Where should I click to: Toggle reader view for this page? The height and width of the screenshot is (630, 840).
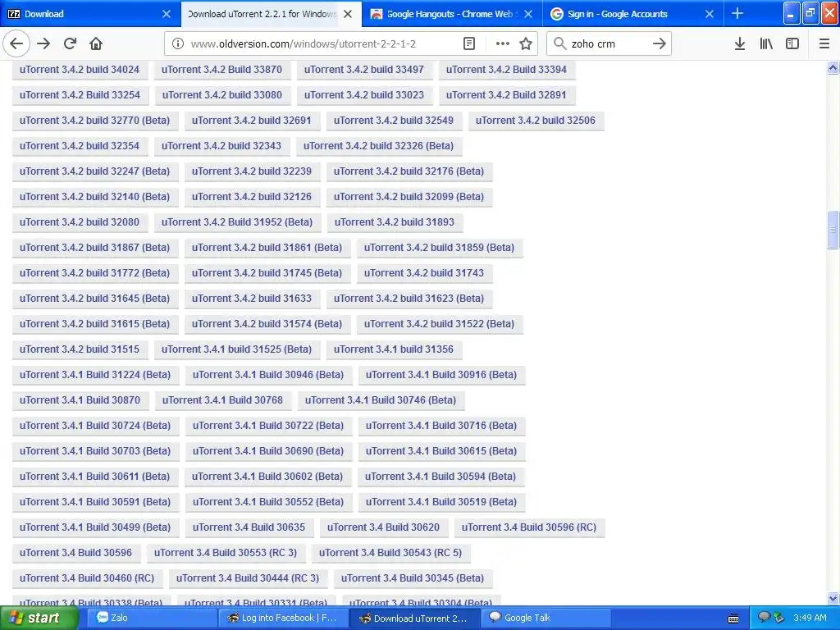tap(468, 44)
